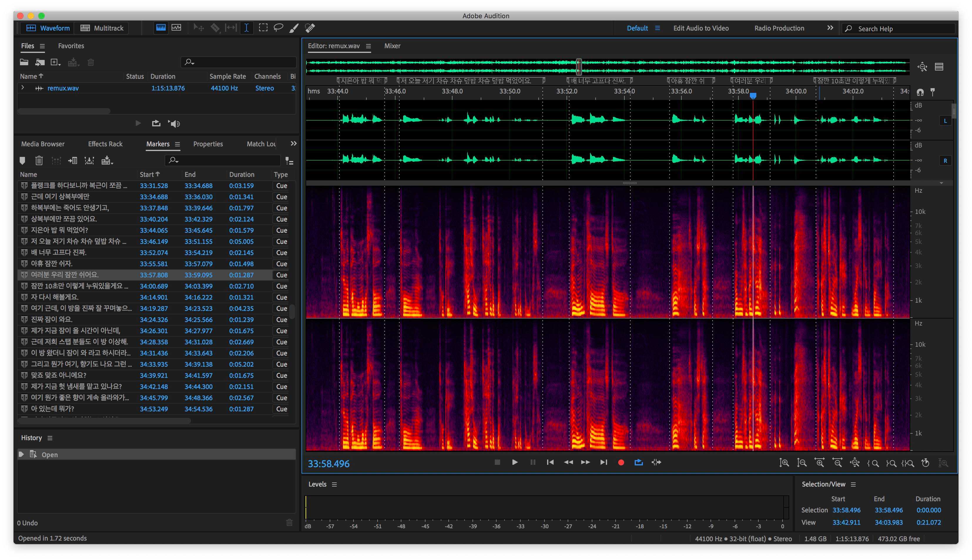Select the Spot Healing Brush tool

310,28
